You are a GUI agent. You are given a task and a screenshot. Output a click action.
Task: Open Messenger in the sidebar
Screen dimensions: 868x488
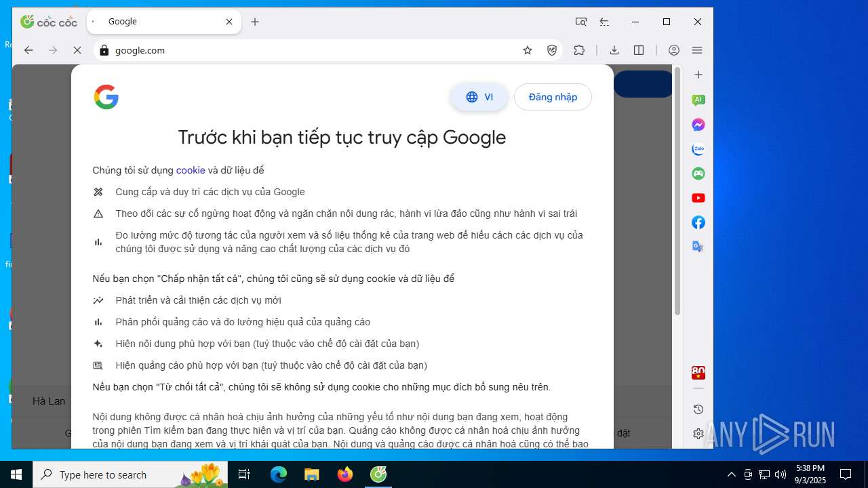698,125
